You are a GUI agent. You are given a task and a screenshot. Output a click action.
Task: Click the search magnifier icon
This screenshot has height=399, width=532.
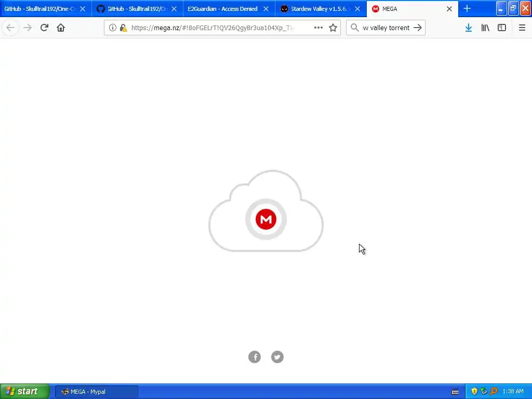pos(354,28)
